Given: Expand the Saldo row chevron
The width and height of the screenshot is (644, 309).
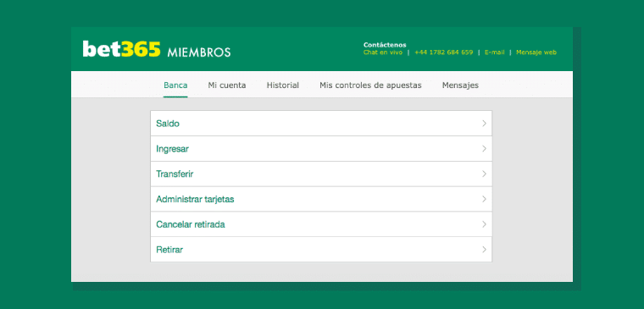Looking at the screenshot, I should 484,123.
